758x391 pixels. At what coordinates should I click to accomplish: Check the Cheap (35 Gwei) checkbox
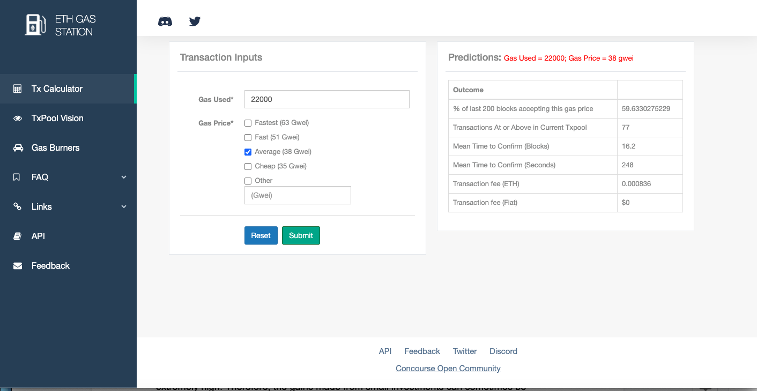[248, 166]
